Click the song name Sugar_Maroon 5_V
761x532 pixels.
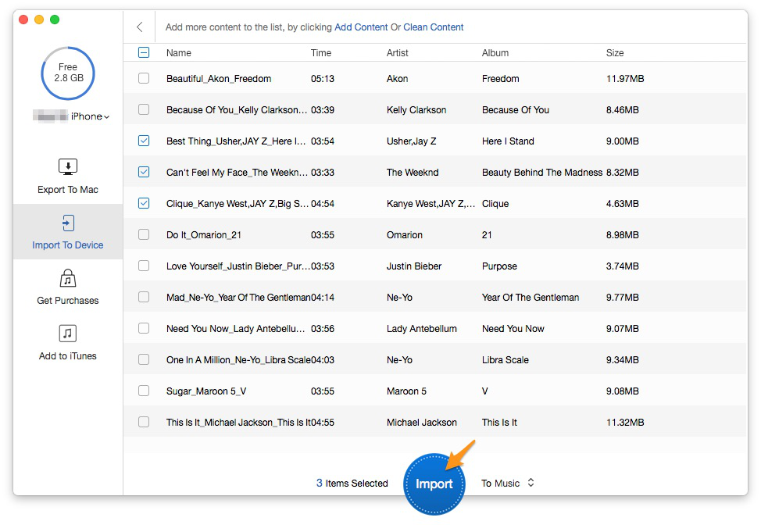click(206, 391)
